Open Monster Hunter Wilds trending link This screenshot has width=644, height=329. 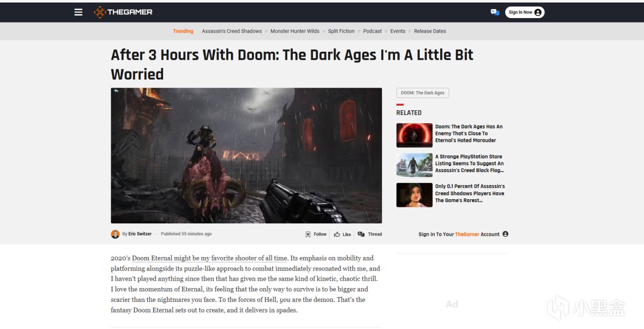pyautogui.click(x=295, y=31)
